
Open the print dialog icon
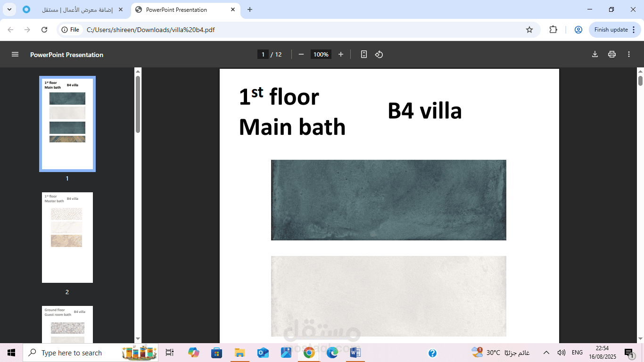[612, 54]
